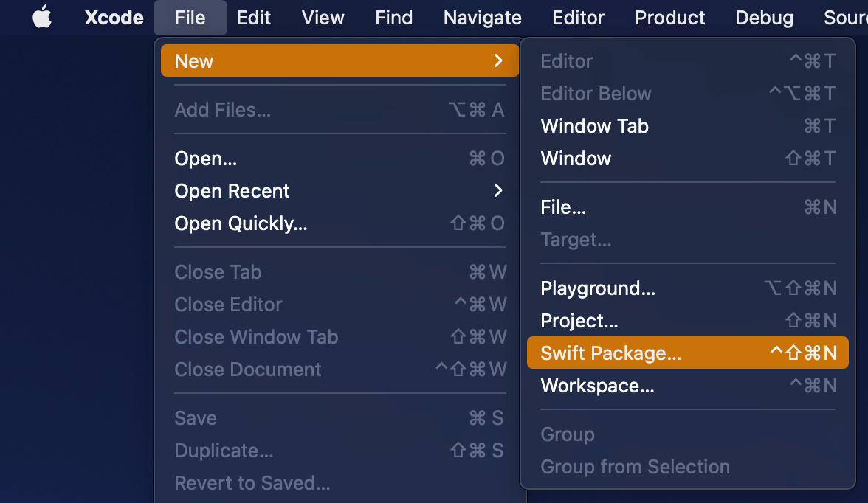
Task: Expand the New submenu chevron
Action: 498,61
